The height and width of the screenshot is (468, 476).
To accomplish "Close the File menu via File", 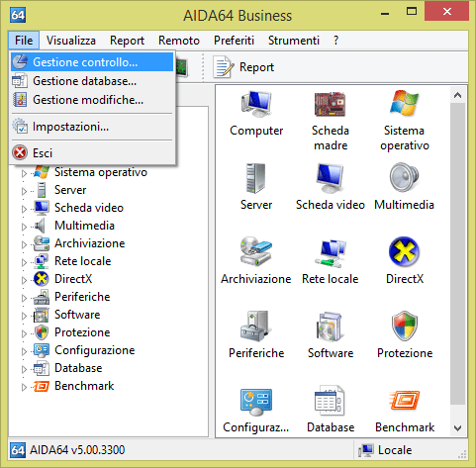I will (x=24, y=41).
